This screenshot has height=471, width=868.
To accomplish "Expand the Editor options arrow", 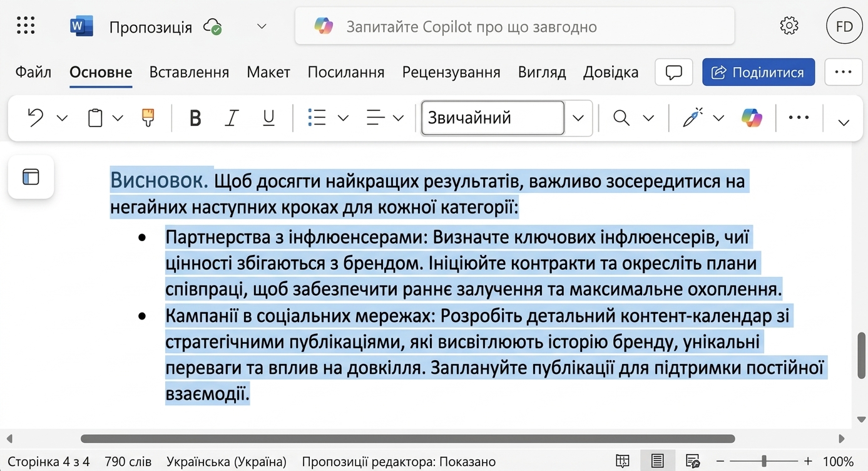I will (718, 118).
